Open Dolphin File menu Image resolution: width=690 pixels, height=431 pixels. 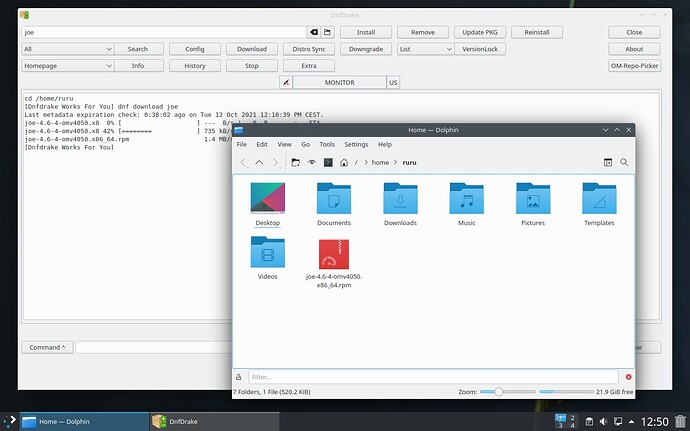[x=242, y=144]
